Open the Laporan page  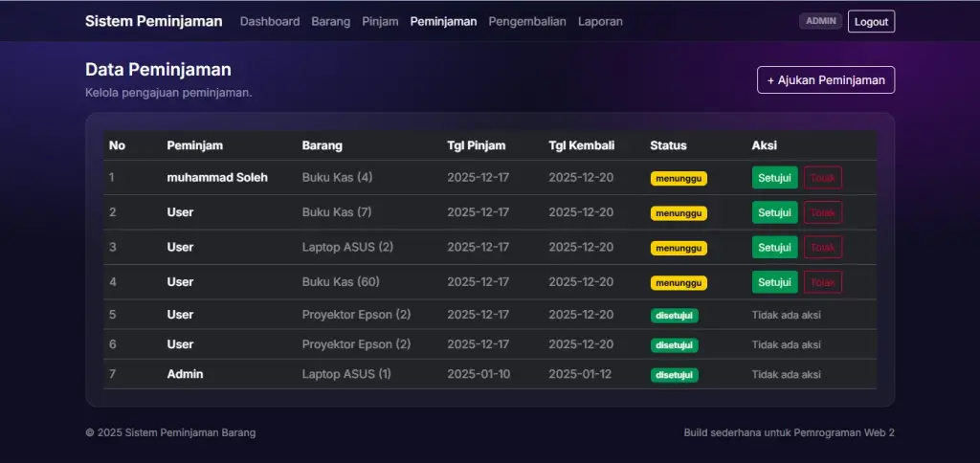click(600, 21)
